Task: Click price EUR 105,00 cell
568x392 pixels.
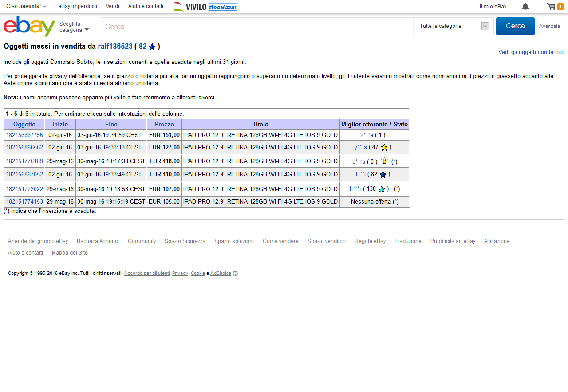Action: 164,201
